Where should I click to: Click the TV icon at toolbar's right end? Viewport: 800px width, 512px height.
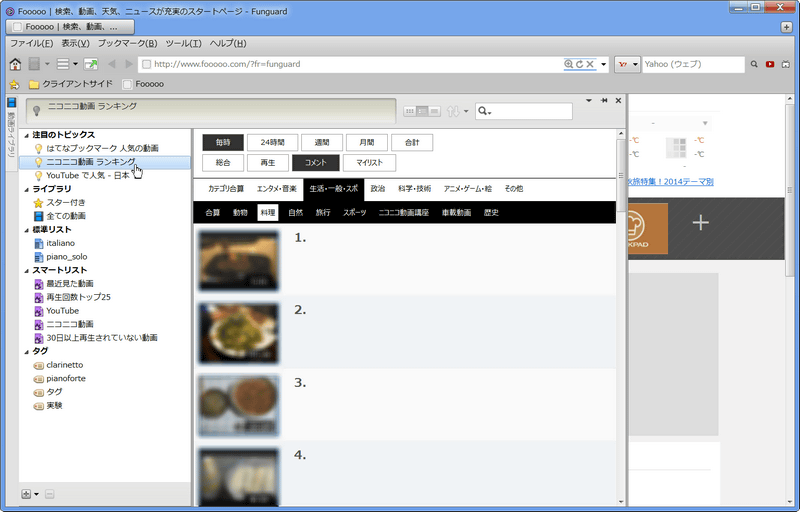coord(786,64)
